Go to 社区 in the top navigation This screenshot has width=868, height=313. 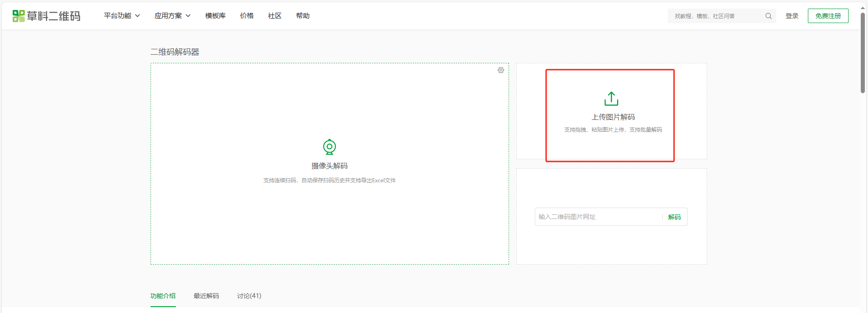click(275, 16)
